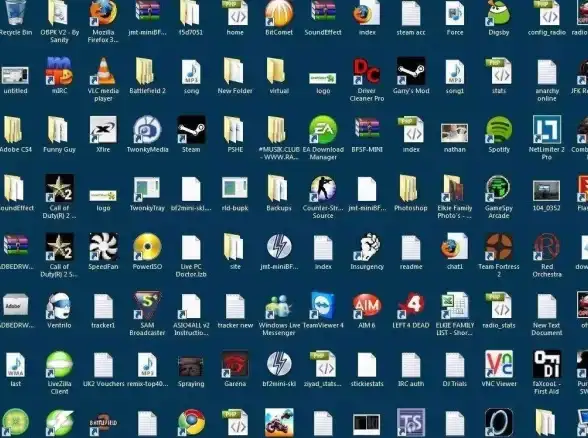
Task: Select the VNC Viewer icon
Action: coord(499,364)
